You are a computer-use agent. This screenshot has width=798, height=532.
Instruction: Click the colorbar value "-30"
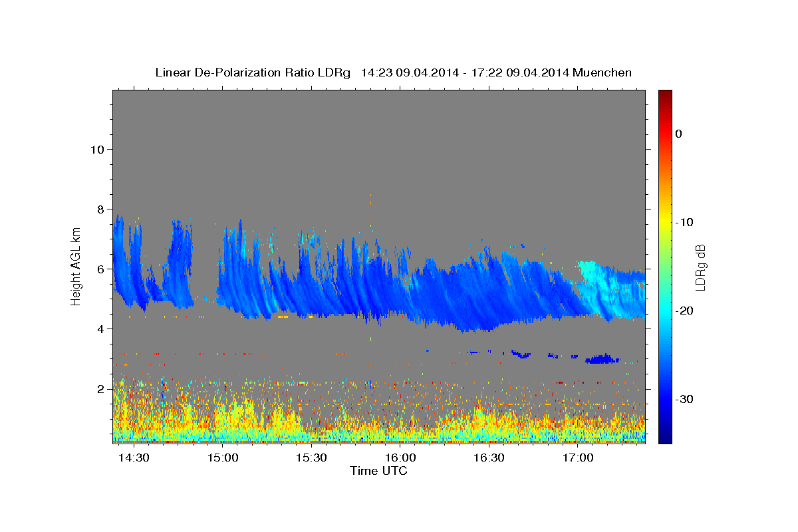tap(684, 399)
